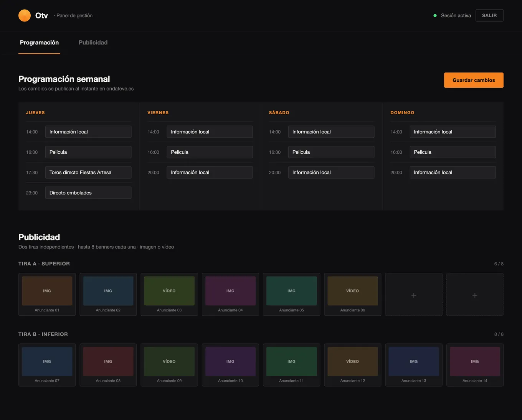Edit the Toros directo Fiestas Artesa field

[x=88, y=173]
